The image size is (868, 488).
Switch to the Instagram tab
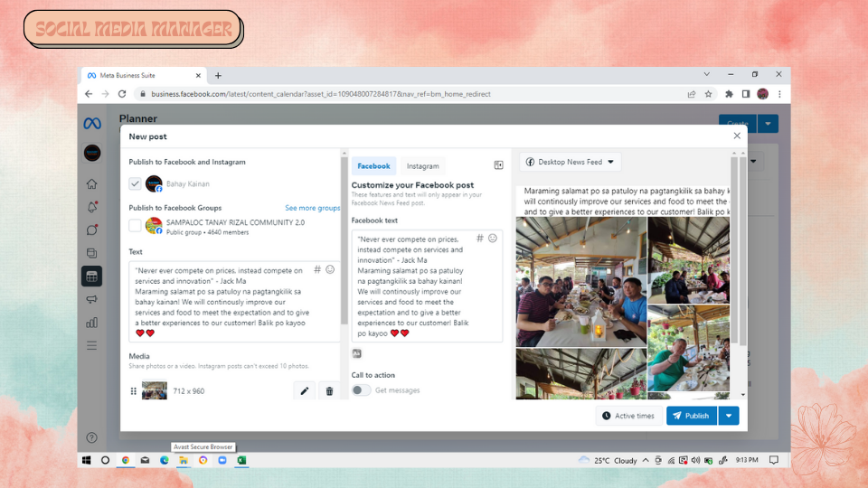(x=423, y=166)
